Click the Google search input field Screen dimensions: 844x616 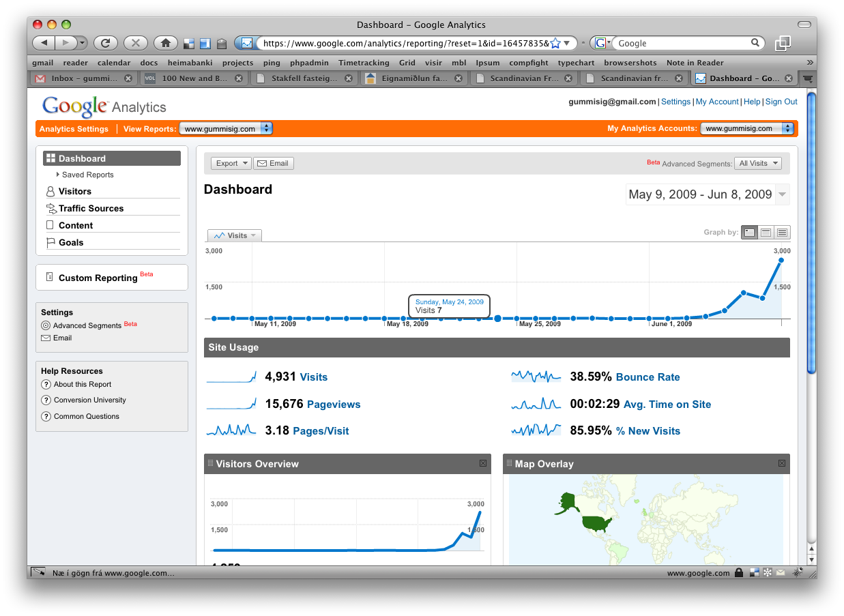tap(682, 43)
